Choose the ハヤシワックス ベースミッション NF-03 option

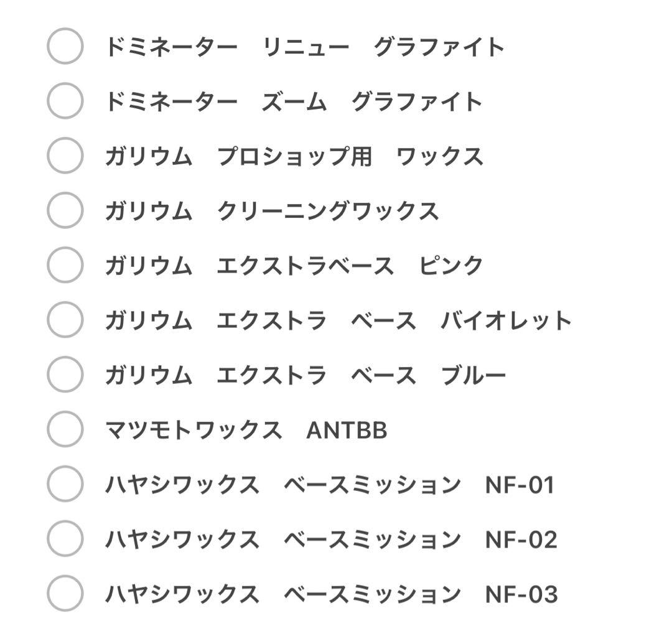point(65,594)
